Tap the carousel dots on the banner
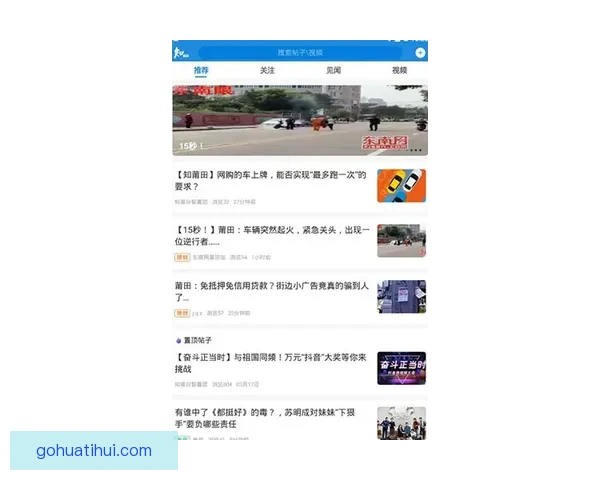 click(416, 150)
